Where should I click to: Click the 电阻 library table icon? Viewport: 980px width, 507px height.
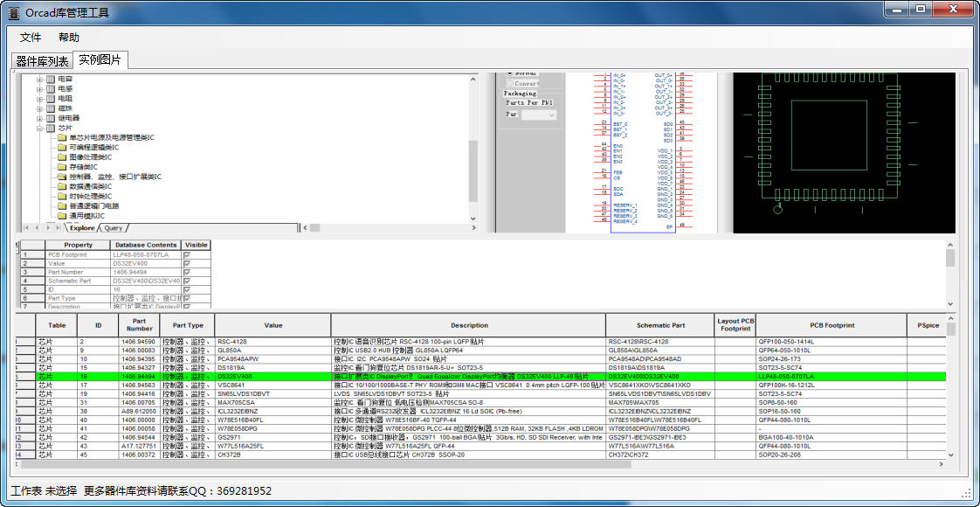point(51,99)
